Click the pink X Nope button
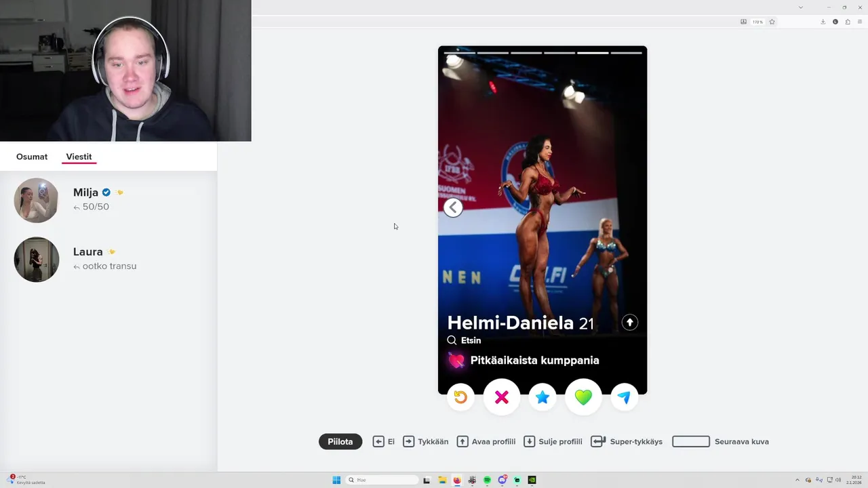This screenshot has height=488, width=868. point(502,397)
